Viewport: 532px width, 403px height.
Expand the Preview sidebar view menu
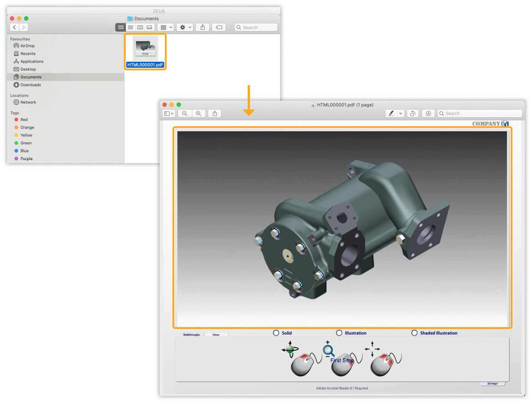(x=169, y=114)
